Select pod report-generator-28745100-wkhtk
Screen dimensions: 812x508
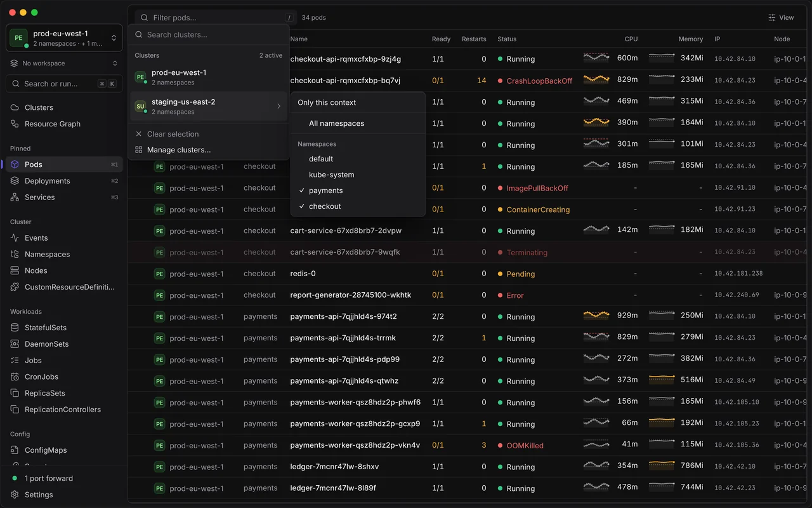tap(351, 295)
